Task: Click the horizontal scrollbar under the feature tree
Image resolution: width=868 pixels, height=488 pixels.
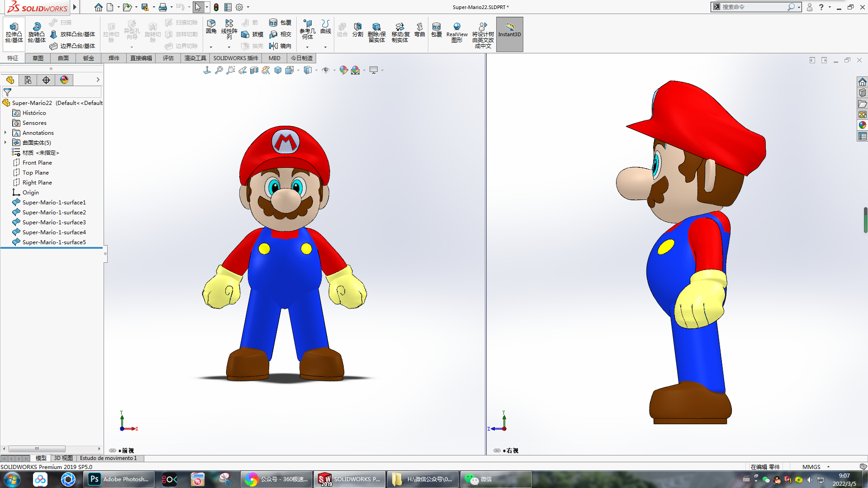Action: (37, 449)
